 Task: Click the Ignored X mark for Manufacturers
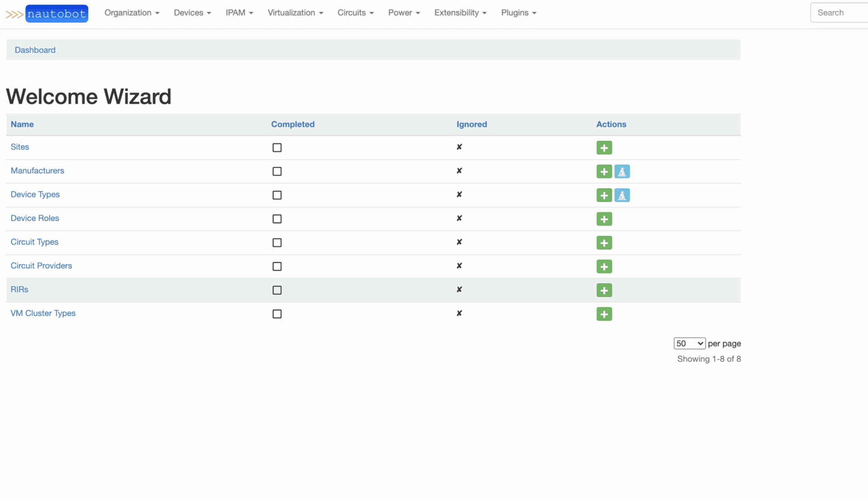click(x=459, y=171)
